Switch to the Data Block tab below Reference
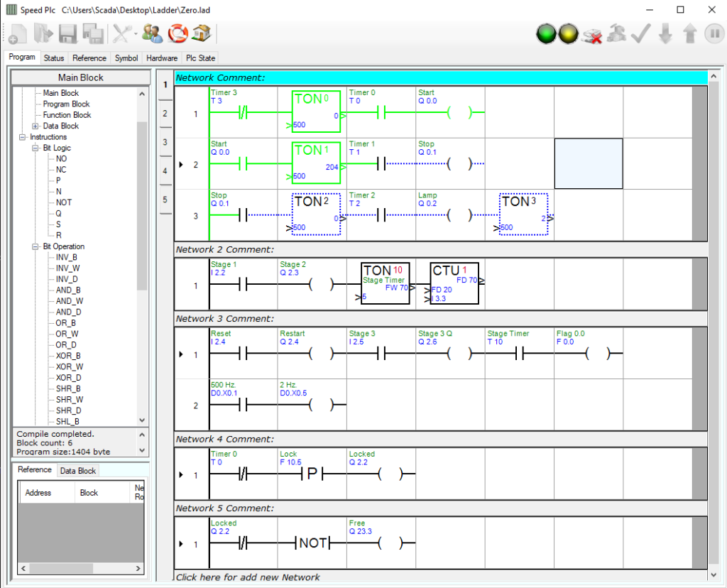 coord(78,470)
